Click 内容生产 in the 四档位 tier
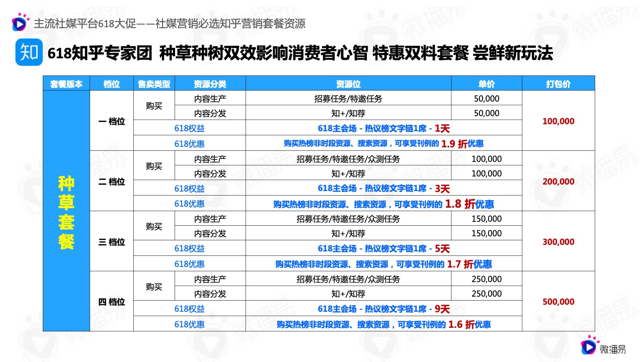This screenshot has height=362, width=644. 210,279
